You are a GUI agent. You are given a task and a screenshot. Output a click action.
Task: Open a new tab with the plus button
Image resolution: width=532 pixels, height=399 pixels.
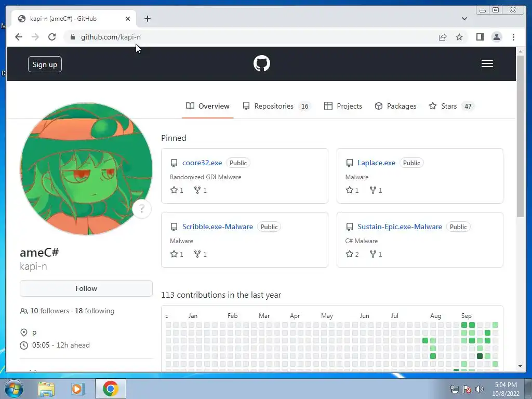147,19
